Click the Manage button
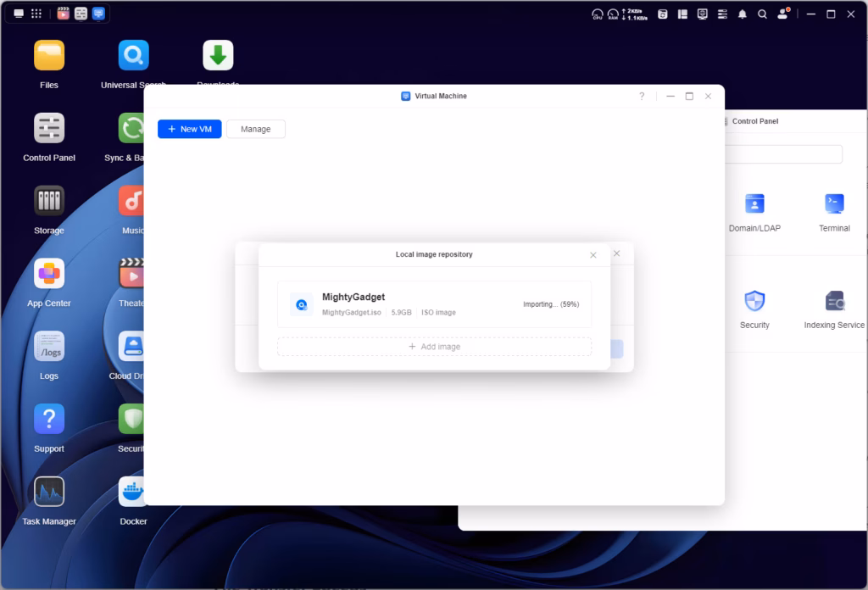Image resolution: width=868 pixels, height=590 pixels. point(255,129)
